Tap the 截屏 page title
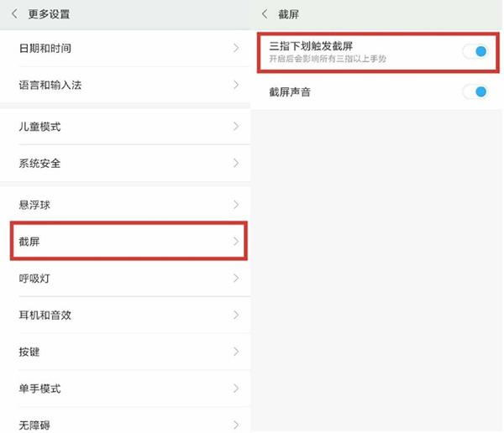The image size is (504, 433). tap(289, 14)
